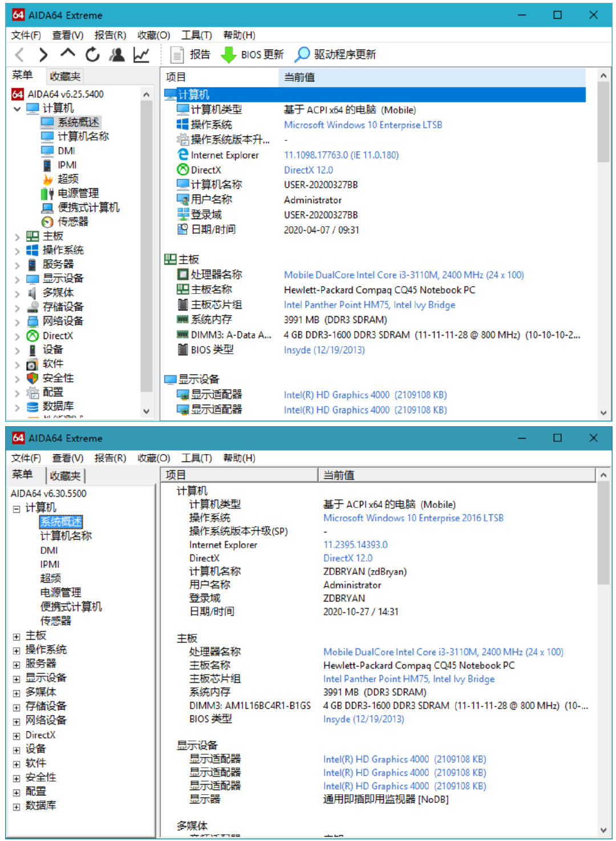Expand the 操作系统 node in the v6.30 tree

[x=17, y=650]
